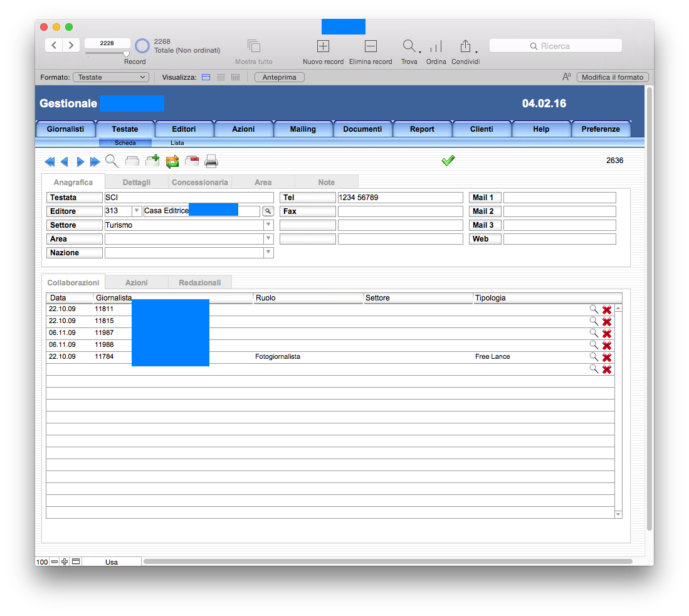Switch to list view icon
The image size is (689, 616).
click(221, 77)
